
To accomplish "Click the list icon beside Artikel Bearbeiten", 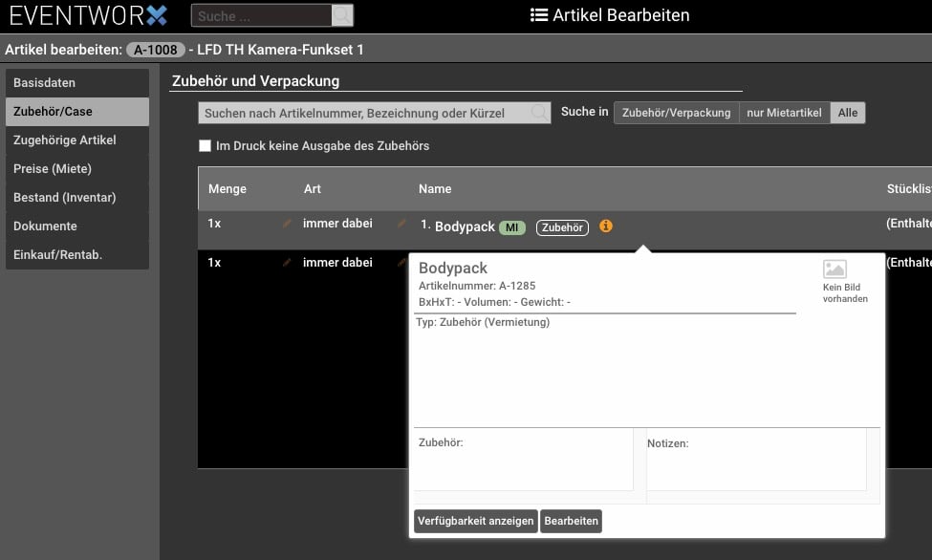I will click(539, 15).
